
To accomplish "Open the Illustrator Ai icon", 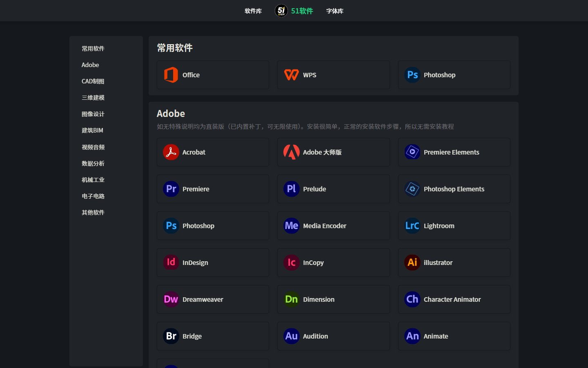I will [412, 263].
